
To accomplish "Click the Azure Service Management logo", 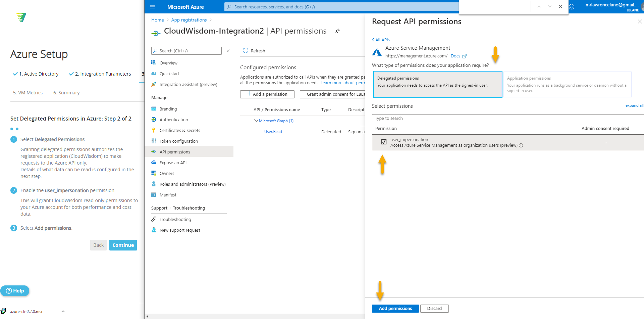I will pos(377,52).
